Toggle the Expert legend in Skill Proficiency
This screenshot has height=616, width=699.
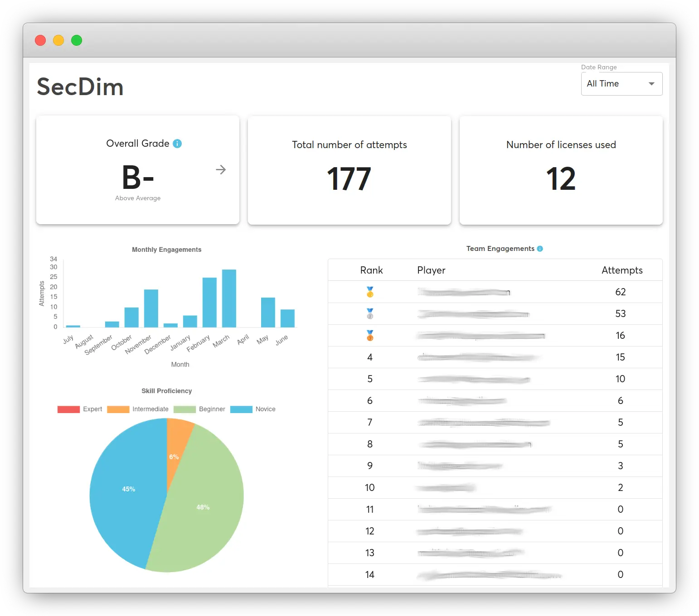click(x=81, y=409)
